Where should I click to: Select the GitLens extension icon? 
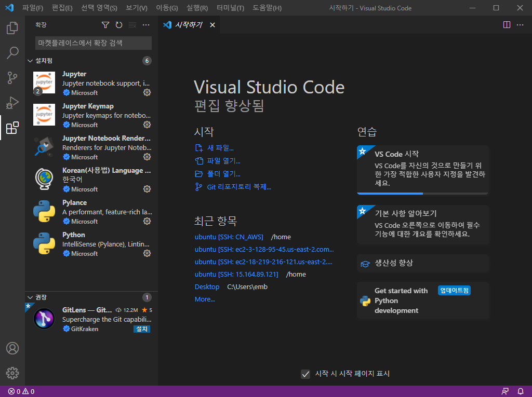[x=44, y=319]
